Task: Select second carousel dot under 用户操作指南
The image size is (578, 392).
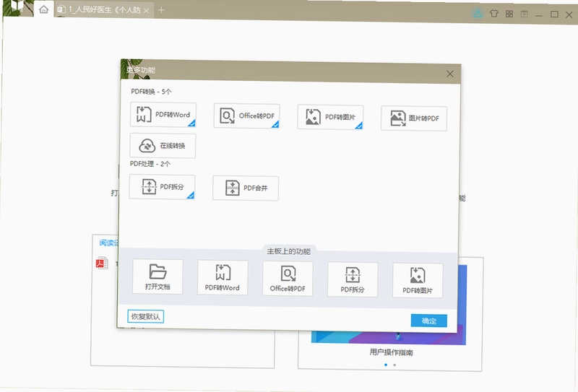Action: point(394,365)
